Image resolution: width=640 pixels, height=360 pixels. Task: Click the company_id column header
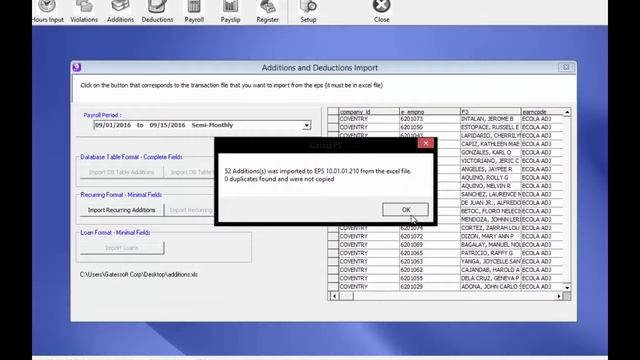[x=369, y=111]
